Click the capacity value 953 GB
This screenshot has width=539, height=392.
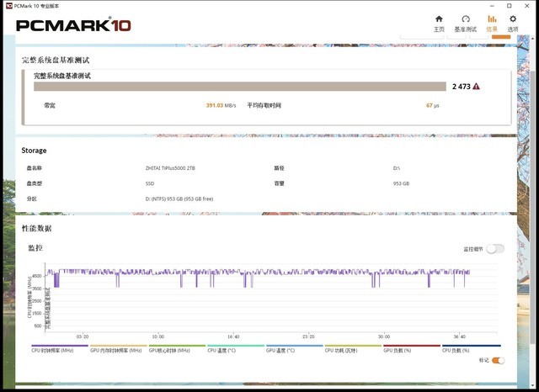pos(401,183)
